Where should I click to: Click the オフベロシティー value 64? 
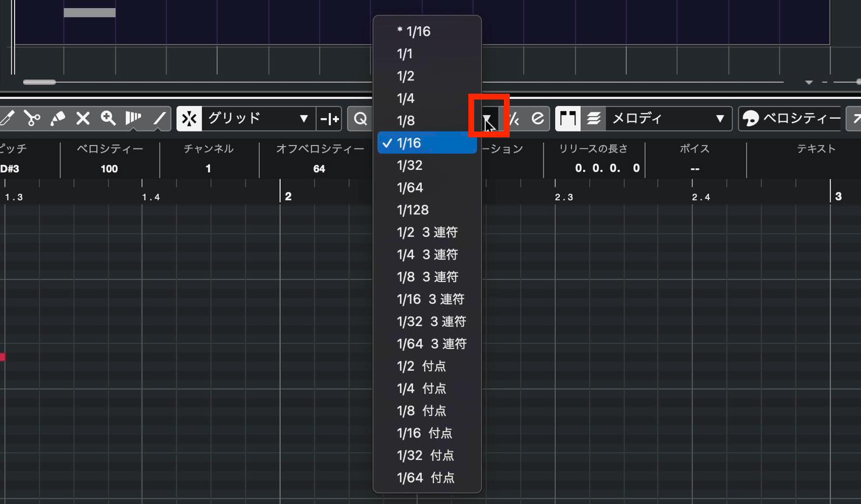tap(319, 169)
